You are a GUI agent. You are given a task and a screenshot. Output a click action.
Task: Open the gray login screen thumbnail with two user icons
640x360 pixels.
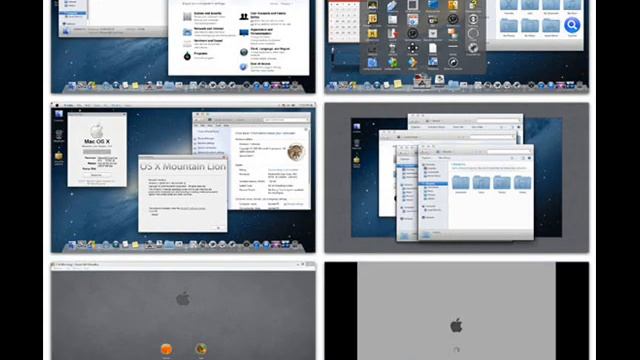(x=183, y=311)
